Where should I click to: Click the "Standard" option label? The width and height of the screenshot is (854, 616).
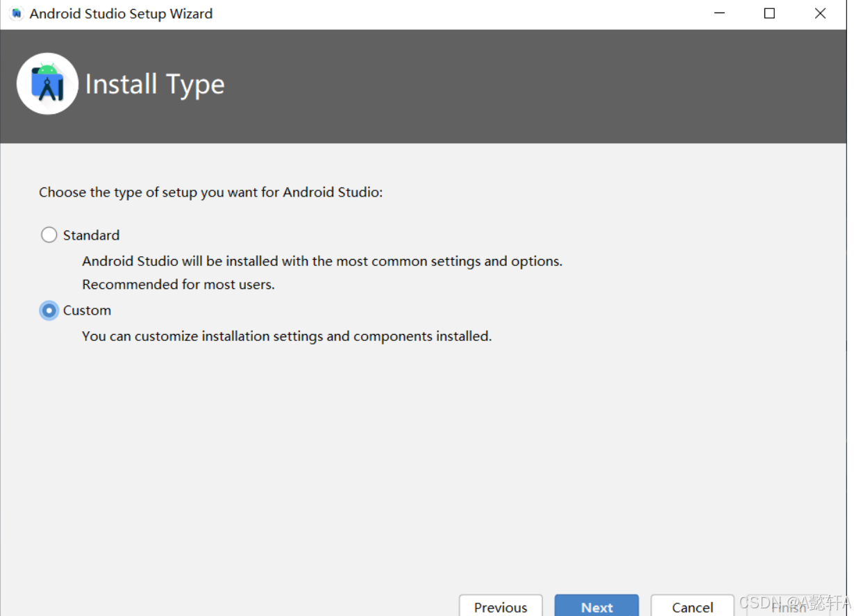click(x=91, y=235)
